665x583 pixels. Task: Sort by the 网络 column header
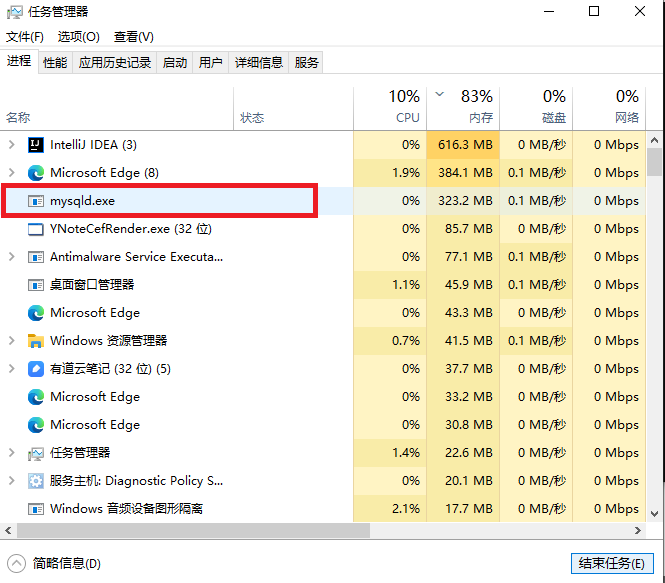[x=609, y=108]
